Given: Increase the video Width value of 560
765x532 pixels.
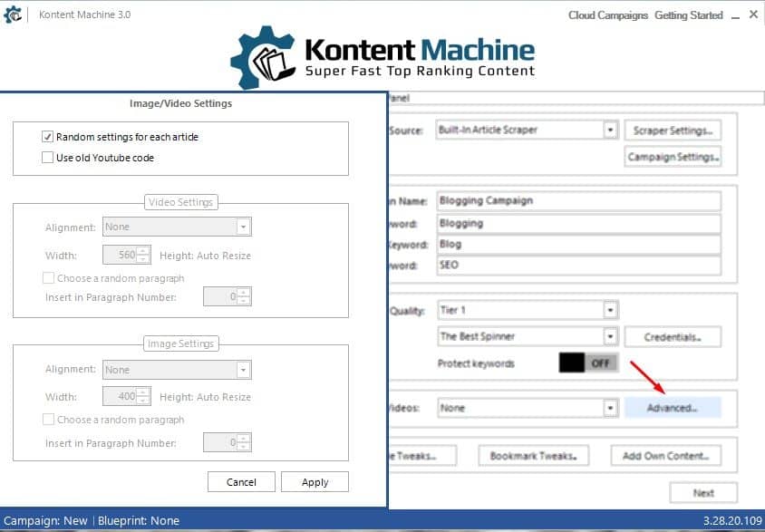Looking at the screenshot, I should pos(143,251).
